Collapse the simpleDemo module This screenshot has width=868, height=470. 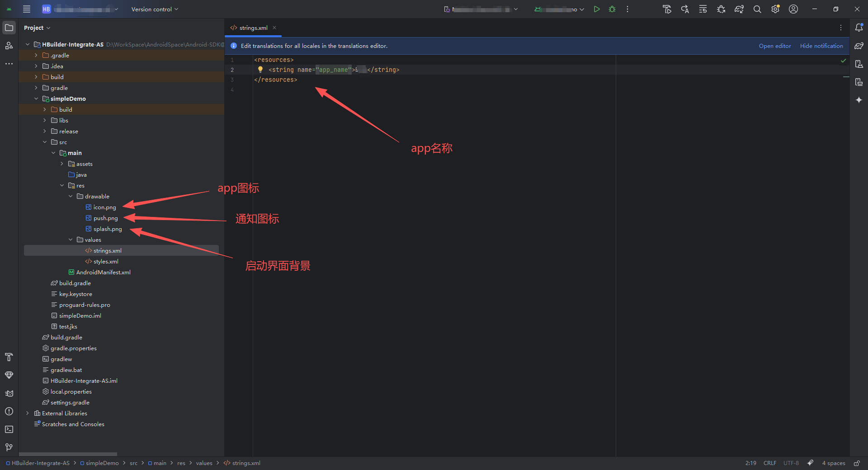(36, 99)
